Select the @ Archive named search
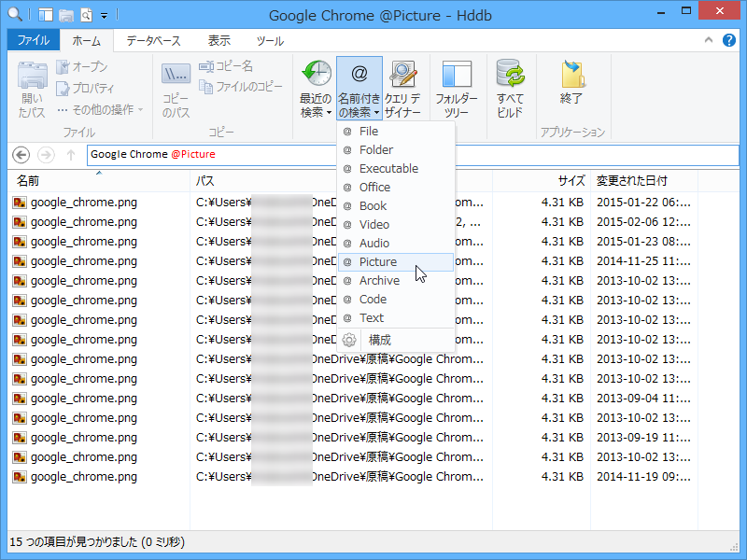Image resolution: width=747 pixels, height=560 pixels. tap(395, 281)
